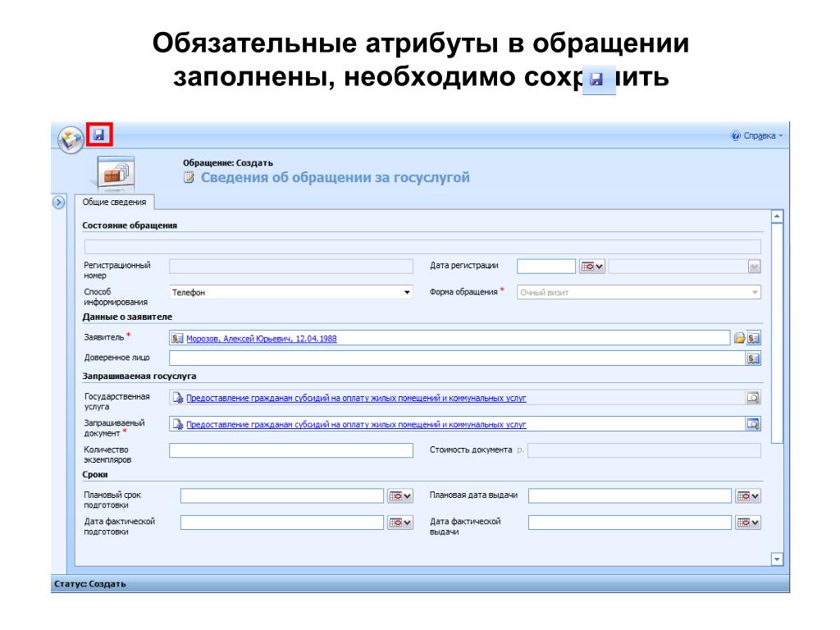Click the notepad icon beside the form title

[189, 177]
